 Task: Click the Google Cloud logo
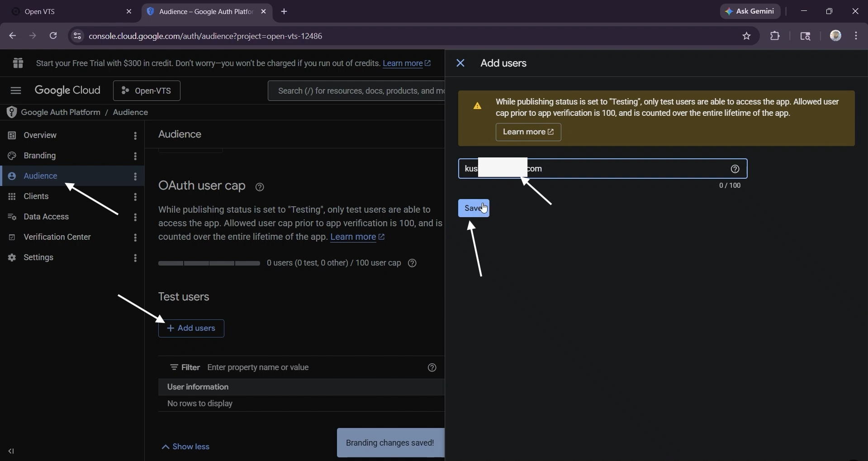click(67, 90)
